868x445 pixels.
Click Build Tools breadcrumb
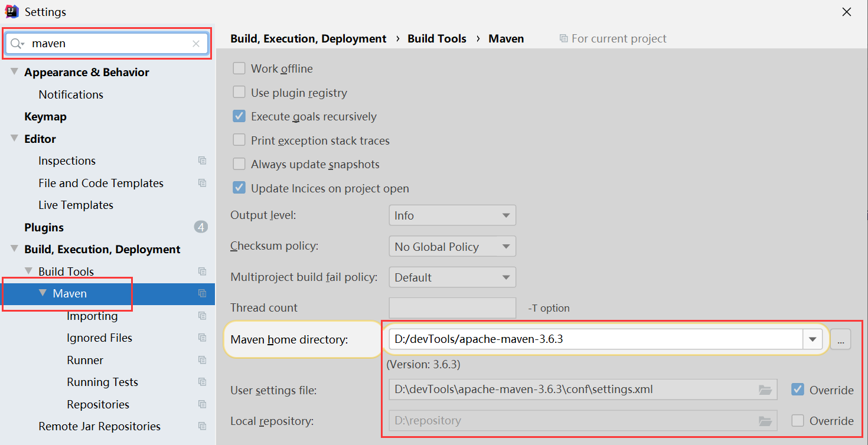tap(437, 38)
